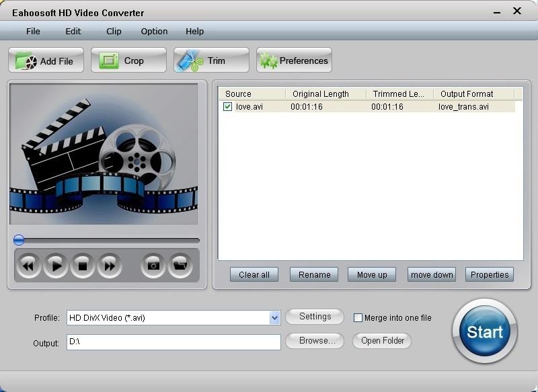The height and width of the screenshot is (392, 538).
Task: Open the Trim tool
Action: (210, 60)
